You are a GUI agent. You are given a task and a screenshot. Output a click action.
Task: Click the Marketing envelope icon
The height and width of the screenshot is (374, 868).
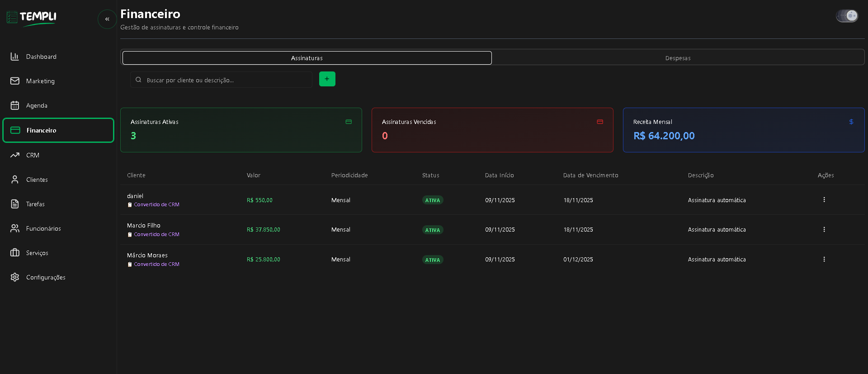pyautogui.click(x=15, y=81)
